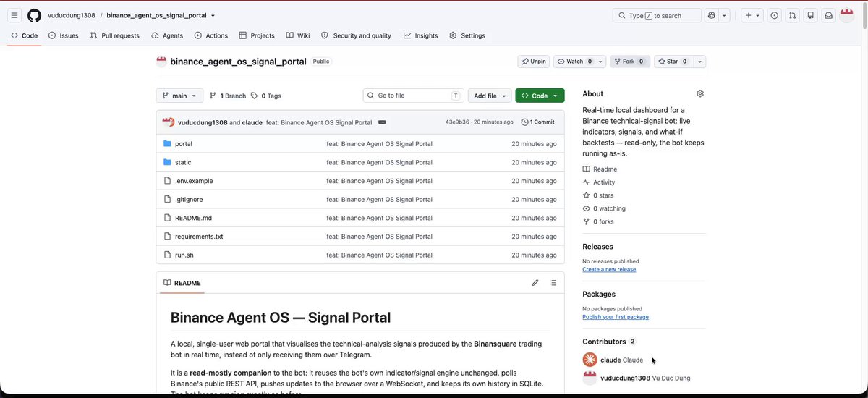Open the README.md file
The height and width of the screenshot is (398, 868).
tap(193, 218)
